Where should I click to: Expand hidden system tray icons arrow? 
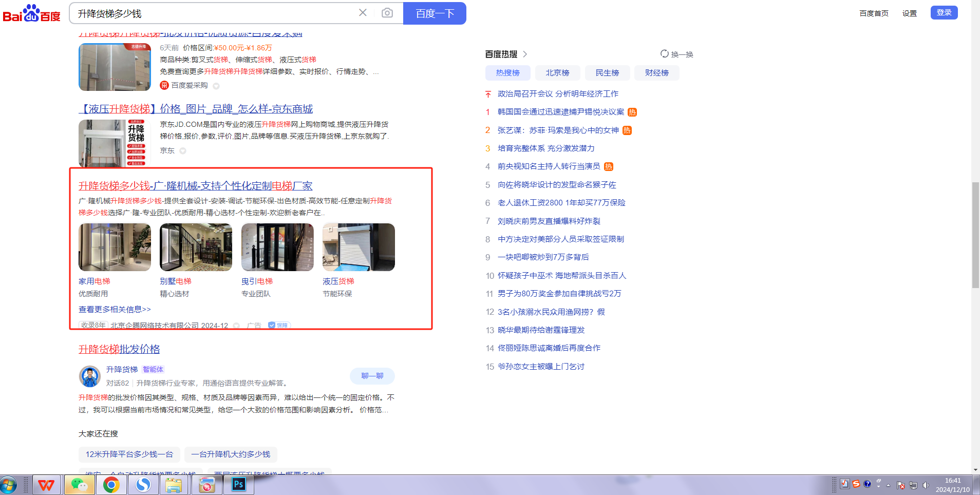pos(888,485)
